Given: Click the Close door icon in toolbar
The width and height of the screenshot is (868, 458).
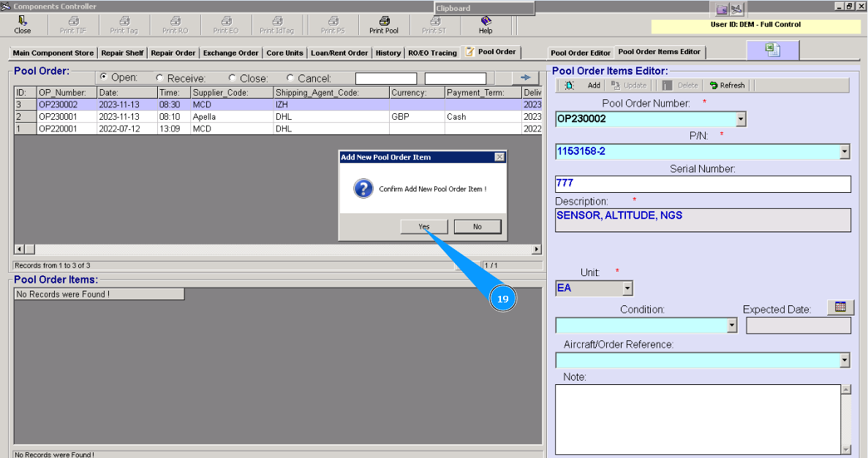Looking at the screenshot, I should (x=22, y=20).
